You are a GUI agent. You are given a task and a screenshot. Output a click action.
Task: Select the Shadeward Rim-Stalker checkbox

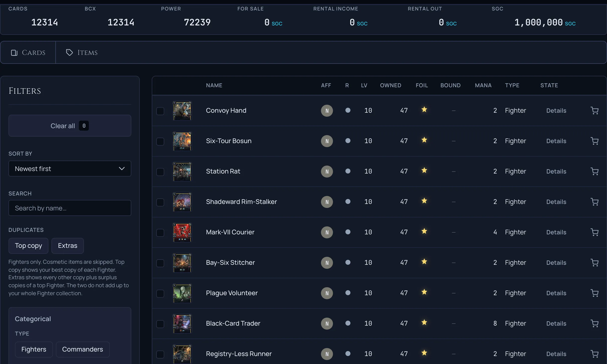pyautogui.click(x=160, y=202)
